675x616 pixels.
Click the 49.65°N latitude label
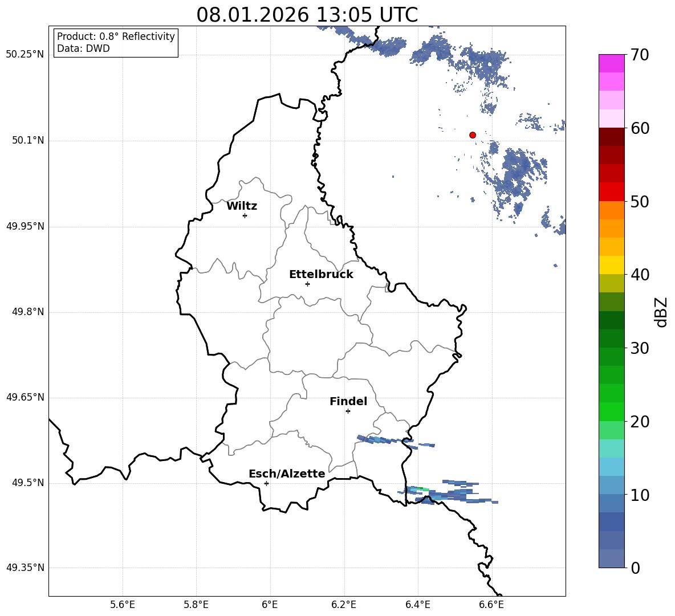click(x=25, y=397)
